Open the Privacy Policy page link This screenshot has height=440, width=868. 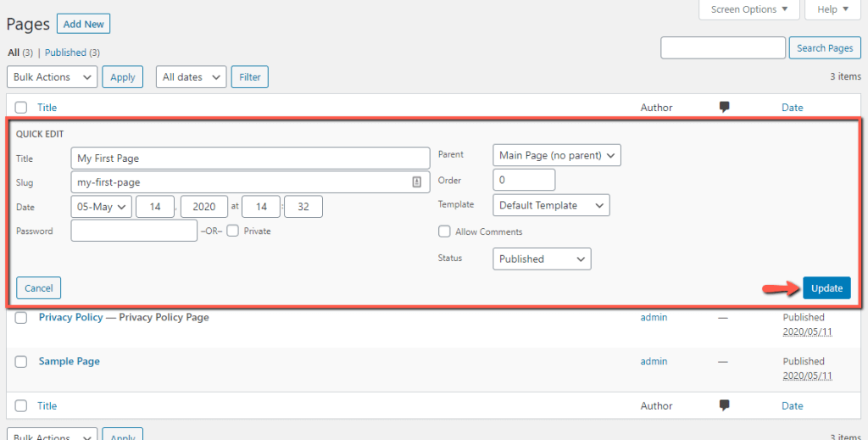click(71, 317)
